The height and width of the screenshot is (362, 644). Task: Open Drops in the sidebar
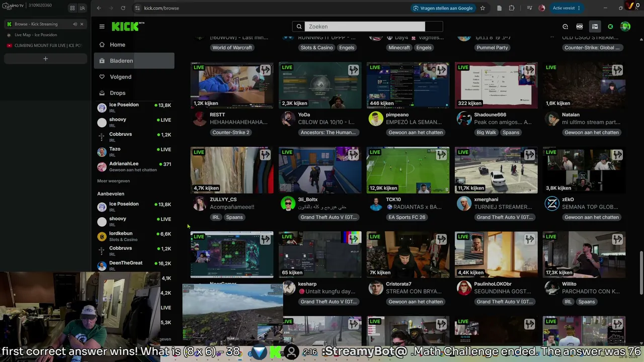pos(134,93)
